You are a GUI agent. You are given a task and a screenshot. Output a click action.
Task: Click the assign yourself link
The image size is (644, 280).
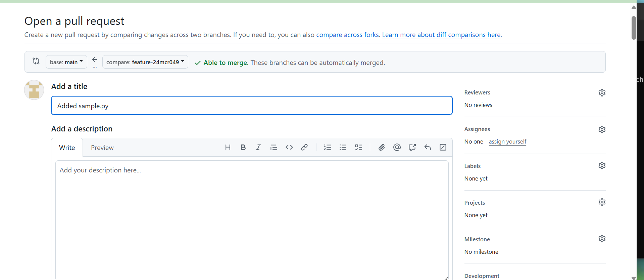pos(507,142)
